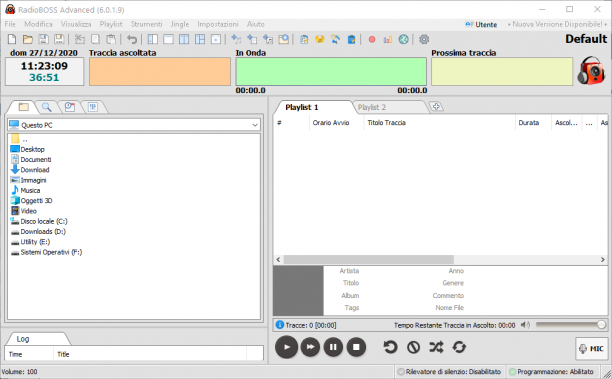Open the Visualizza menu
The height and width of the screenshot is (379, 612).
pyautogui.click(x=76, y=24)
